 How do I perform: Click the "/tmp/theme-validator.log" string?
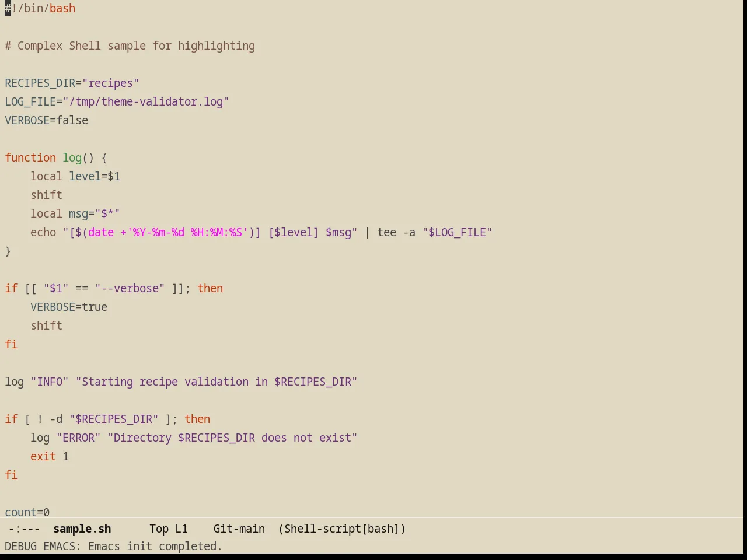click(146, 101)
